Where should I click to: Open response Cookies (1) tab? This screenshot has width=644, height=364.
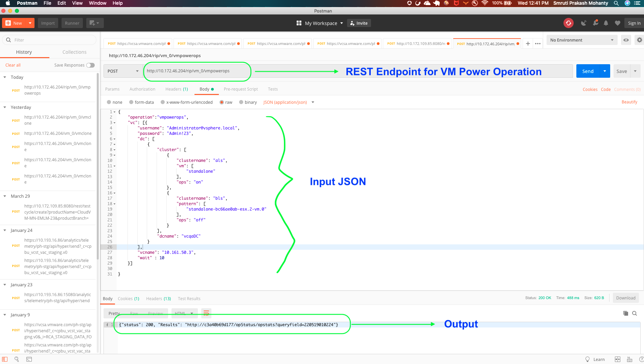[x=129, y=299]
